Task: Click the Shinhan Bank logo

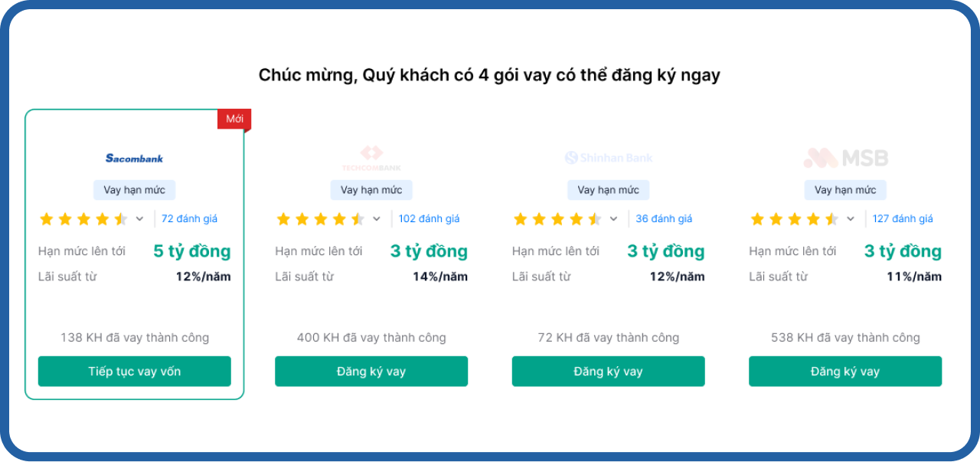Action: click(x=608, y=158)
